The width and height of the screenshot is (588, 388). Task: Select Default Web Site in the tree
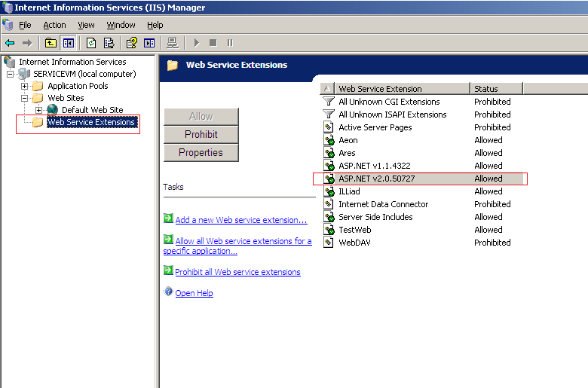point(93,110)
